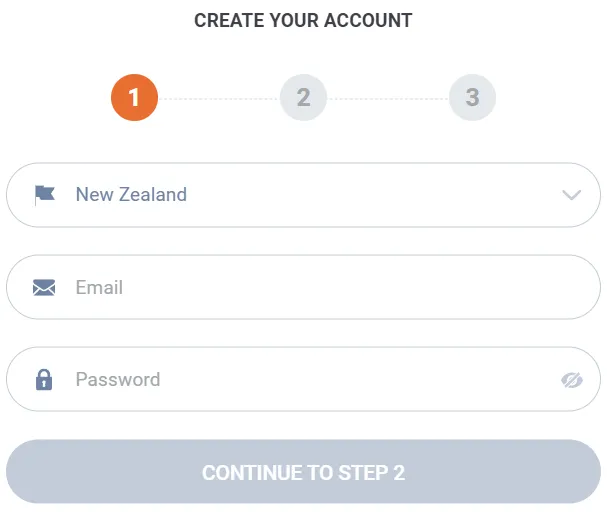Click dotted connector between steps 2 and 3
This screenshot has height=512, width=607.
tap(387, 99)
